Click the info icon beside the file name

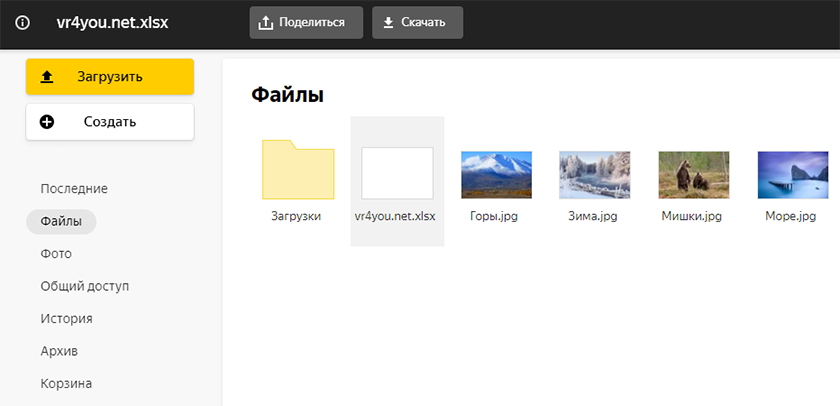click(22, 23)
